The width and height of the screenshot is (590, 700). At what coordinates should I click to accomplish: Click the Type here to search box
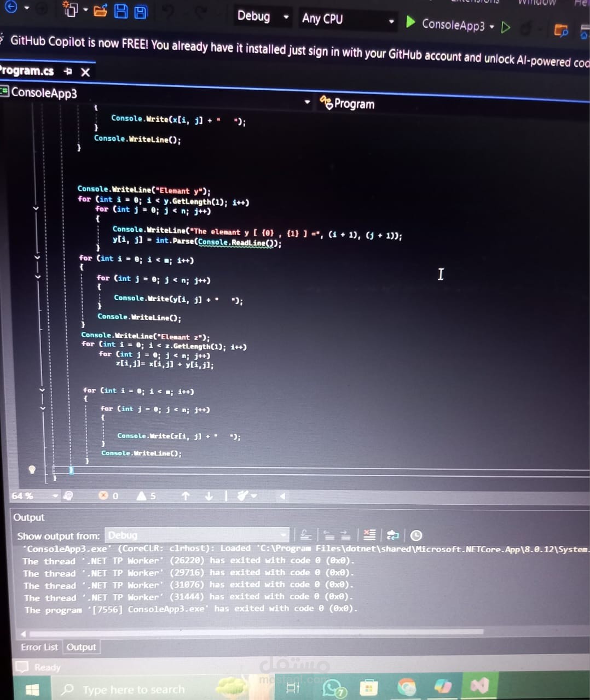(x=134, y=690)
